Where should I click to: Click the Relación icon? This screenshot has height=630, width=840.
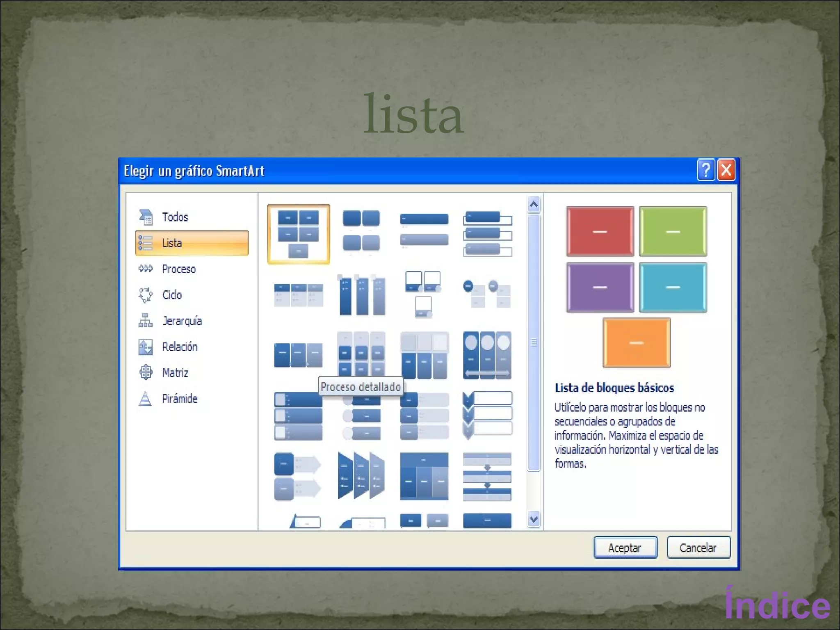coord(146,347)
